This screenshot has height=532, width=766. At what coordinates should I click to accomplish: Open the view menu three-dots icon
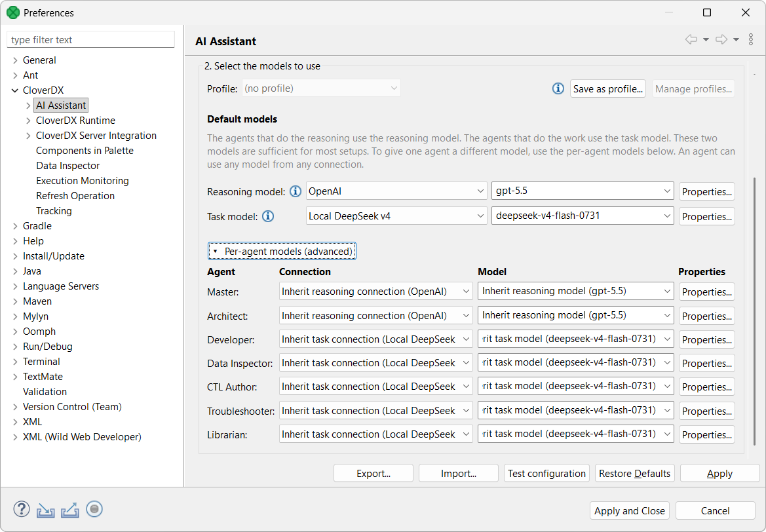click(x=751, y=39)
